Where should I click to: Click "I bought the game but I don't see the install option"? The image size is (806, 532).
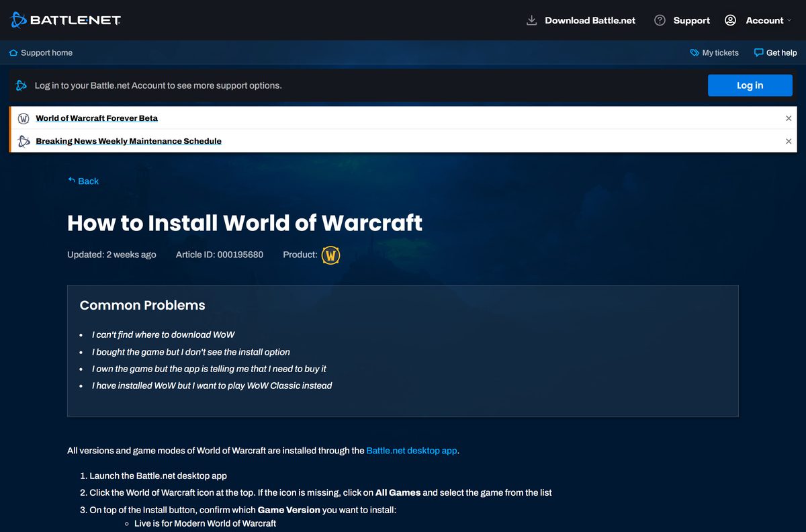point(191,352)
